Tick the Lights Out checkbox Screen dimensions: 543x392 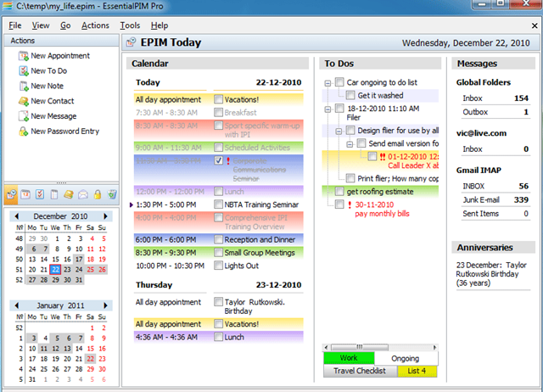[218, 266]
